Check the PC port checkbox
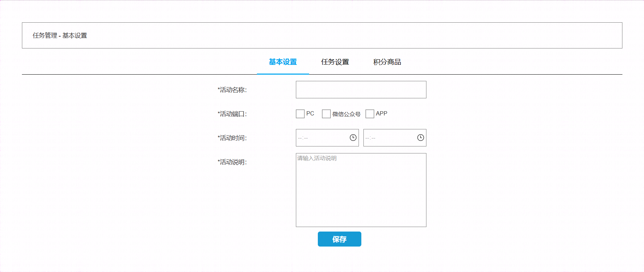 (x=300, y=114)
